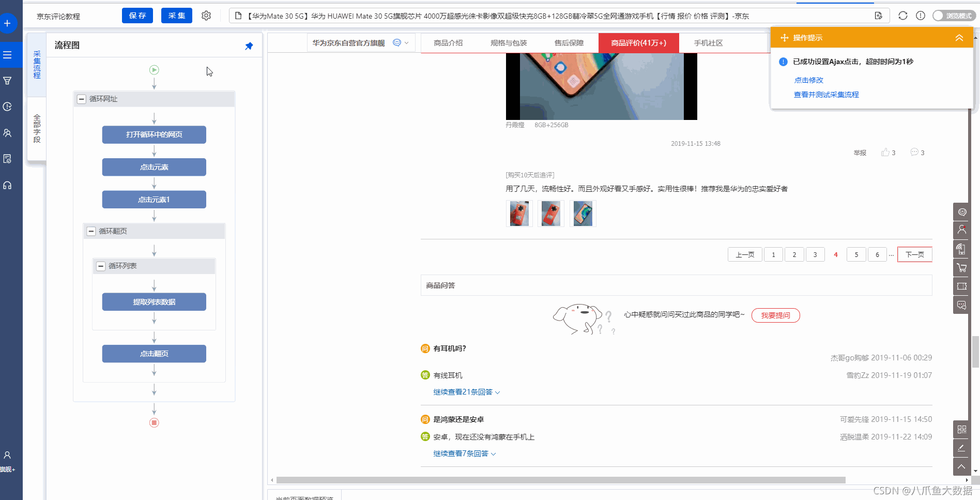Play the review video preview
Image resolution: width=980 pixels, height=500 pixels.
tap(601, 86)
